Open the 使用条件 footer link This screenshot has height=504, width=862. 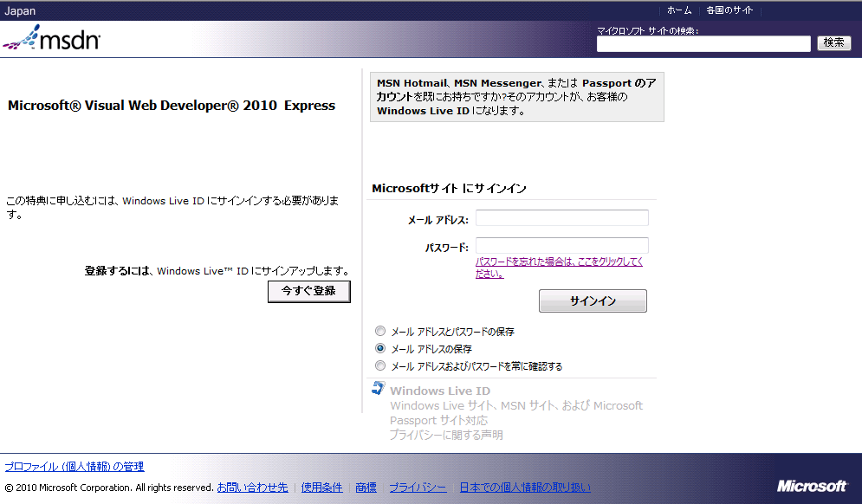pyautogui.click(x=321, y=488)
